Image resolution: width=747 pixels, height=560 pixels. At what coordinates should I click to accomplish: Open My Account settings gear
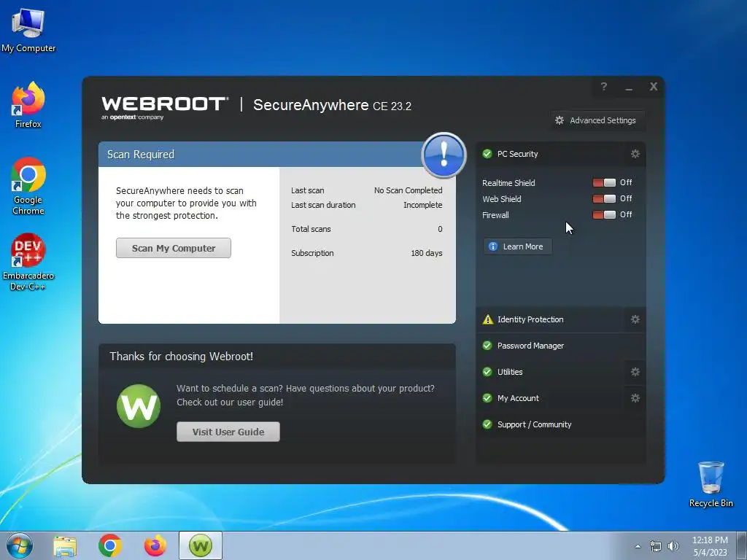click(635, 398)
